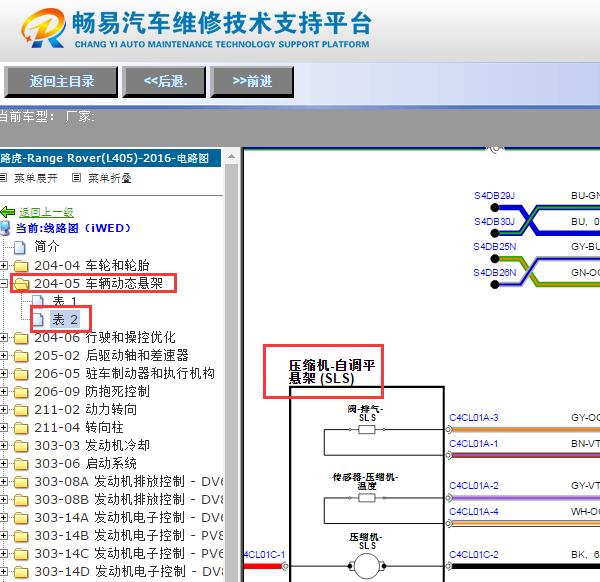Click folder icon for 206-05 驻车制动器和执行机构
600x582 pixels.
point(21,374)
